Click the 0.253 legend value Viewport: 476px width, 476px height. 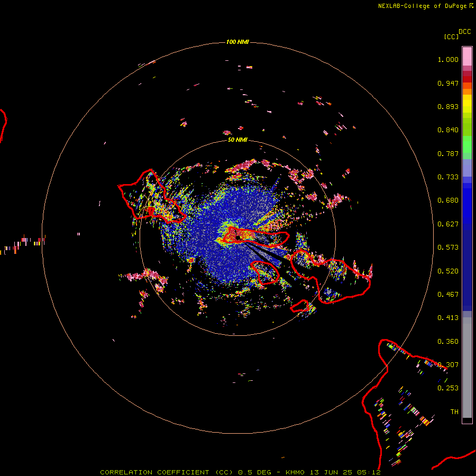[x=448, y=388]
